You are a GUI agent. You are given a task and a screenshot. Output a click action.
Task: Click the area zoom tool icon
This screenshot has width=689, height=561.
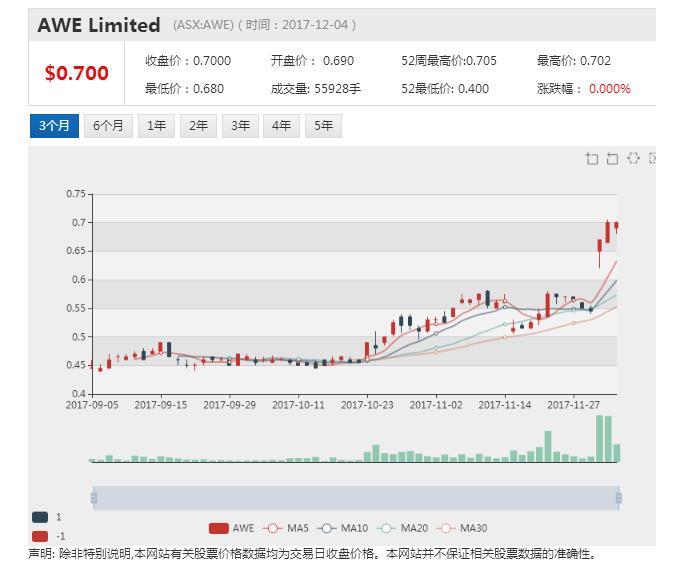point(592,159)
